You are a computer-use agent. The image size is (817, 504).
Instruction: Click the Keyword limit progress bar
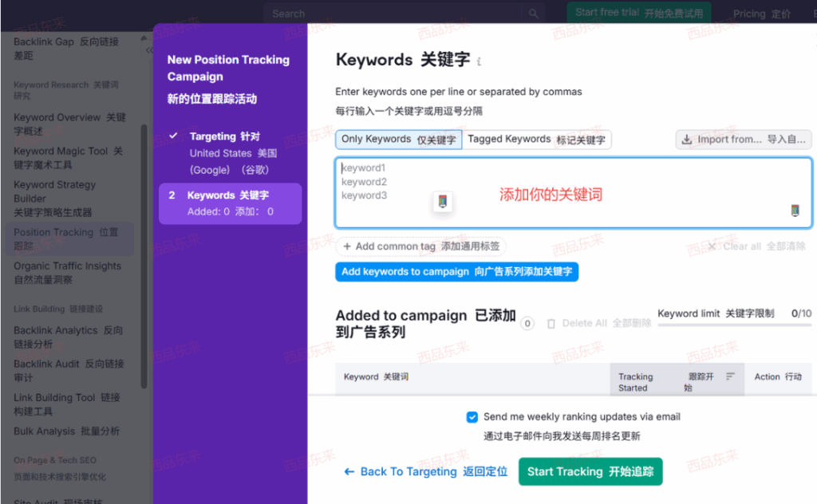(x=734, y=324)
